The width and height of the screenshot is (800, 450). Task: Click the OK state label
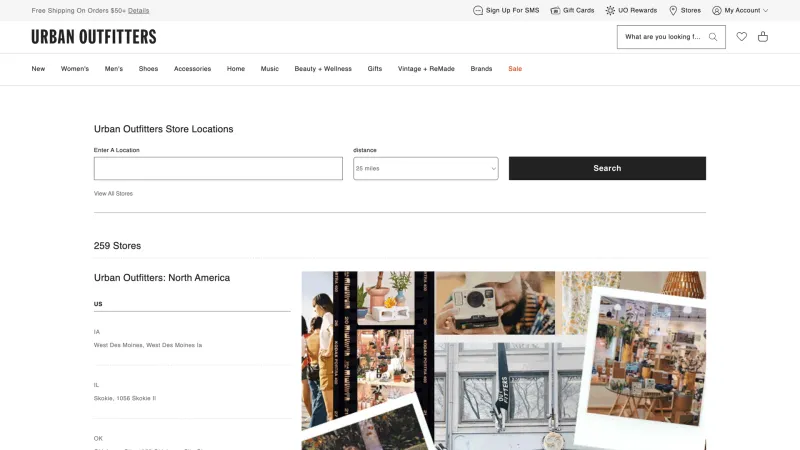click(x=98, y=438)
